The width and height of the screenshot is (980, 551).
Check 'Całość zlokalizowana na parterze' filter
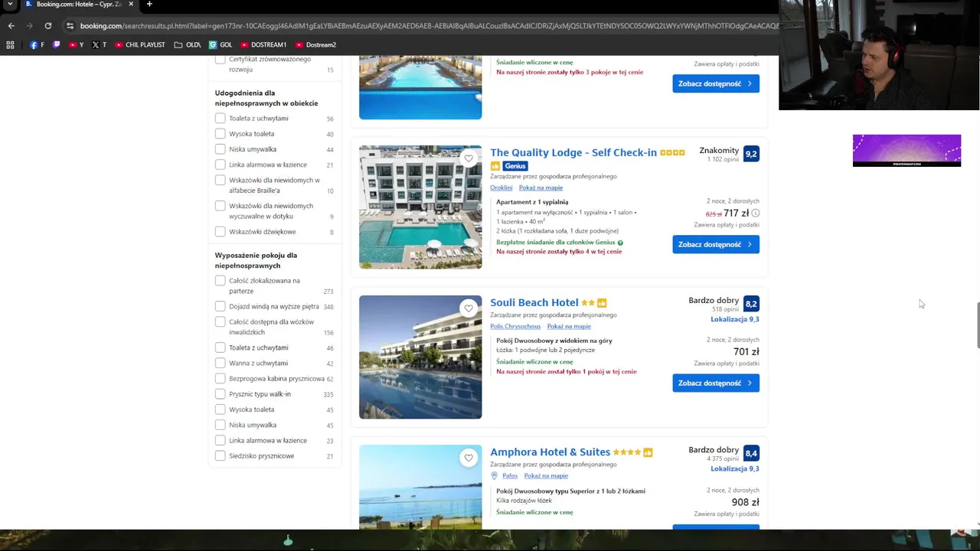tap(220, 281)
